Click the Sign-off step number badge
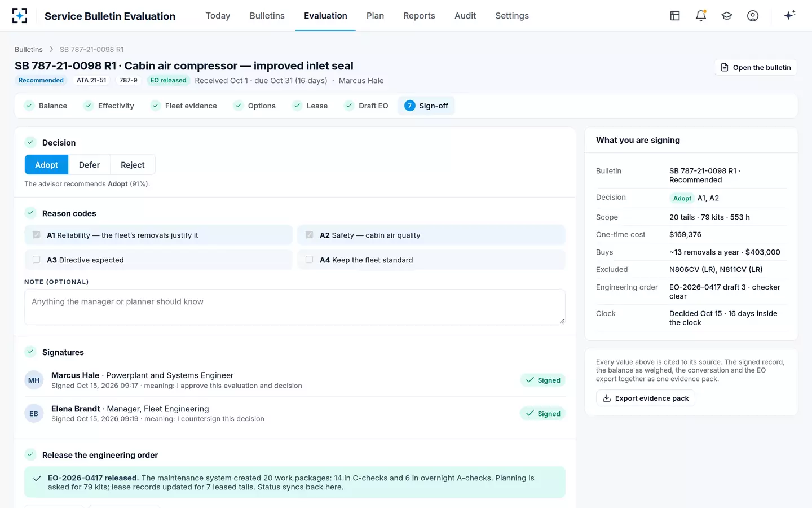 point(410,106)
